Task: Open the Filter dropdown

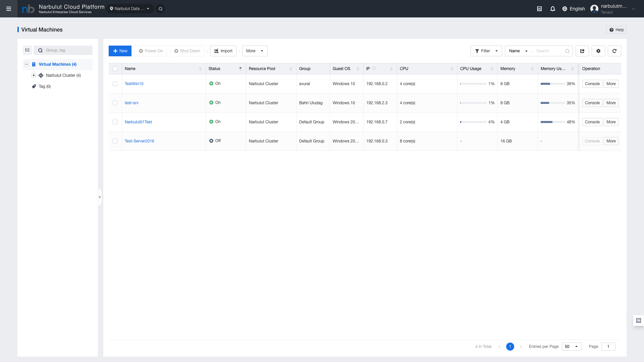Action: [x=486, y=51]
